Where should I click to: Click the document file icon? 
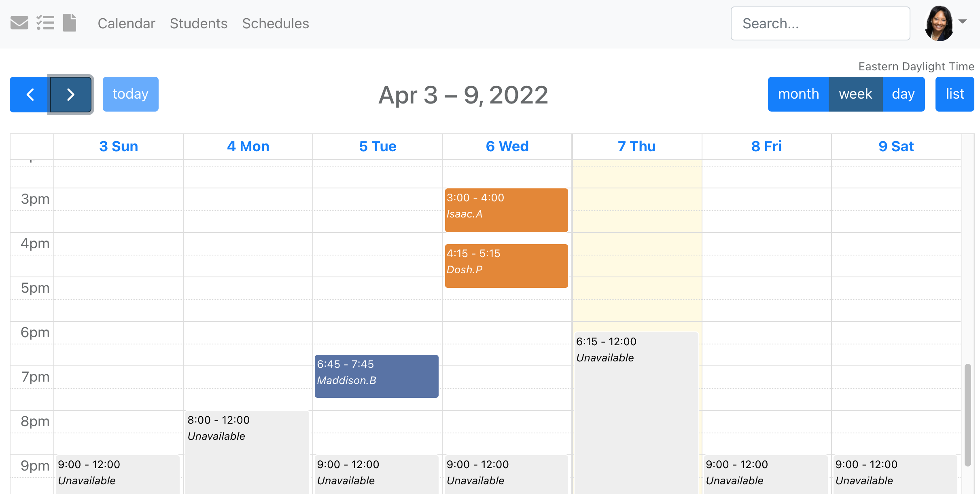(70, 23)
